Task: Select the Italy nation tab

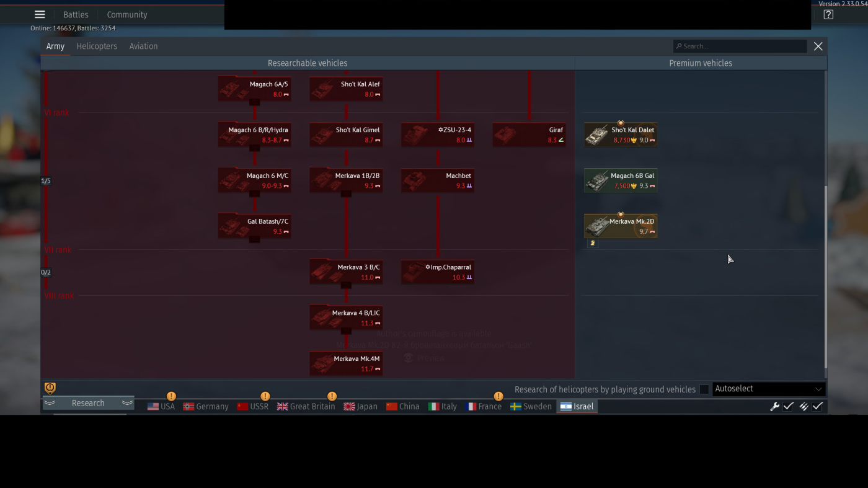Action: tap(443, 407)
